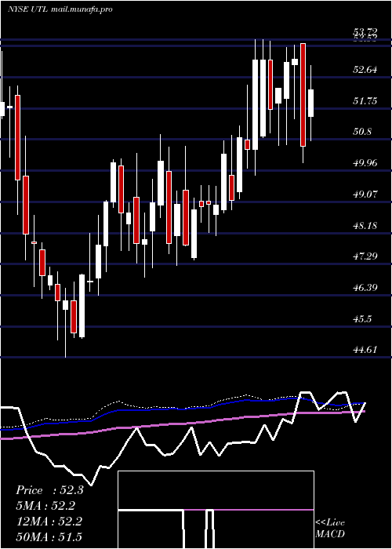Click the last white candlestick on the right

click(x=310, y=103)
